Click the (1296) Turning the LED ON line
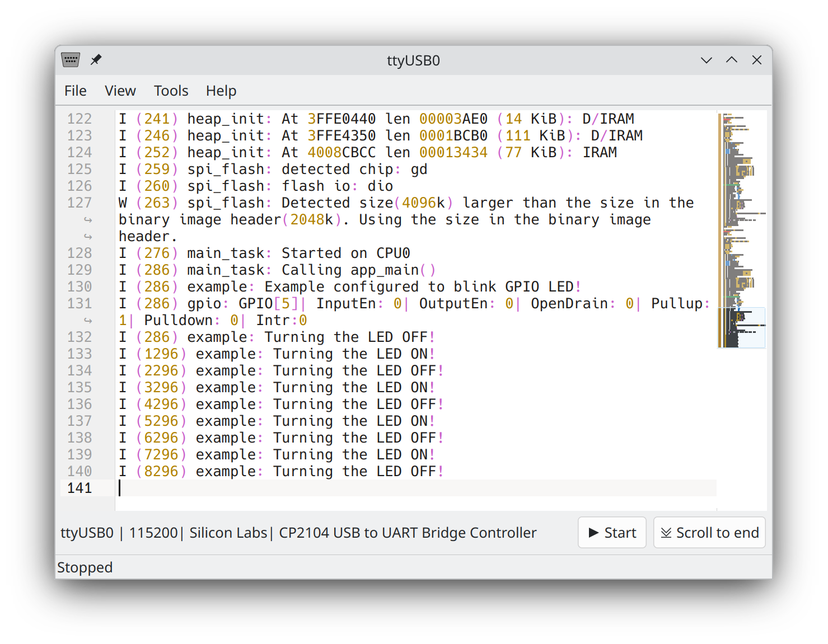Viewport: 828px width, 644px height. coord(277,354)
